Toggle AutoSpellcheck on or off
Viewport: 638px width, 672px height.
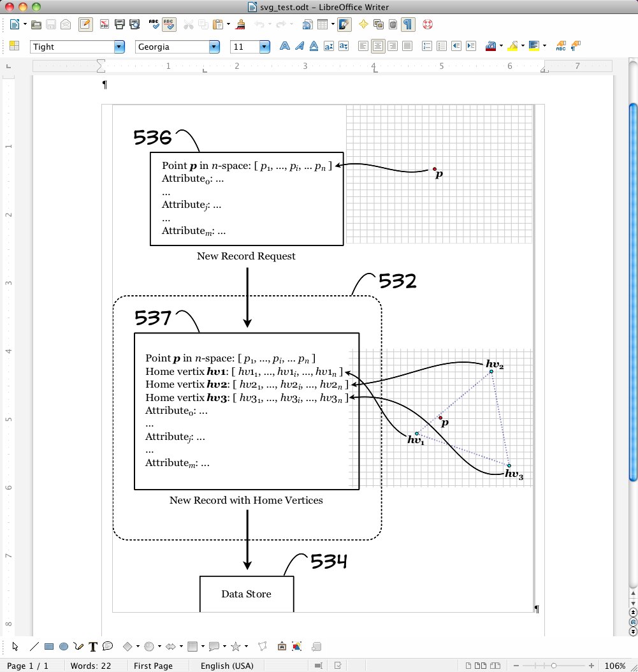coord(169,25)
